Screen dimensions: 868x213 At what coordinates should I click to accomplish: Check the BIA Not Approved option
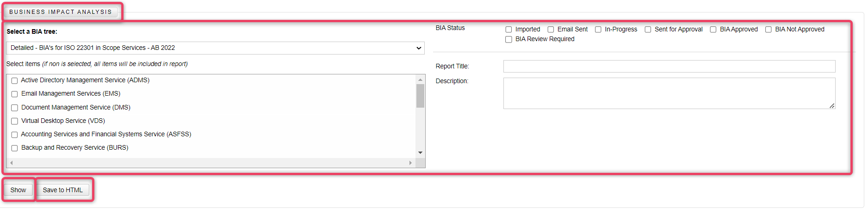pyautogui.click(x=768, y=30)
